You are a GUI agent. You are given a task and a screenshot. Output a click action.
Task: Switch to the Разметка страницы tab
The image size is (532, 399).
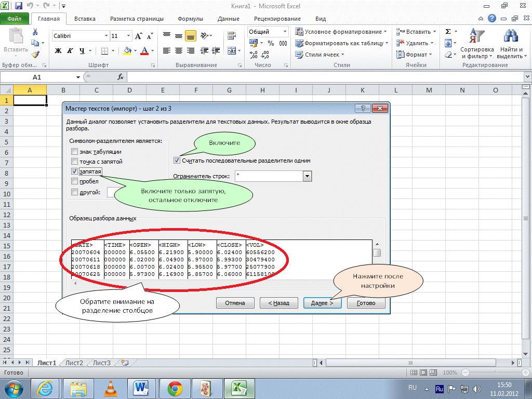point(137,19)
